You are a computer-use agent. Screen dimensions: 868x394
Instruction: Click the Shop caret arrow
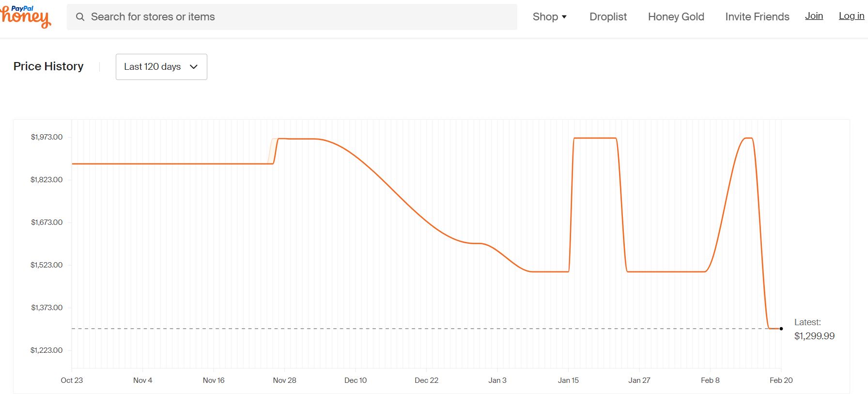pyautogui.click(x=564, y=17)
